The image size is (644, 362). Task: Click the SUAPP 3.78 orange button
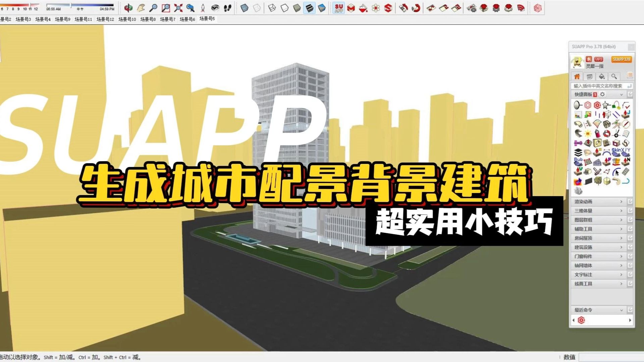coord(621,59)
